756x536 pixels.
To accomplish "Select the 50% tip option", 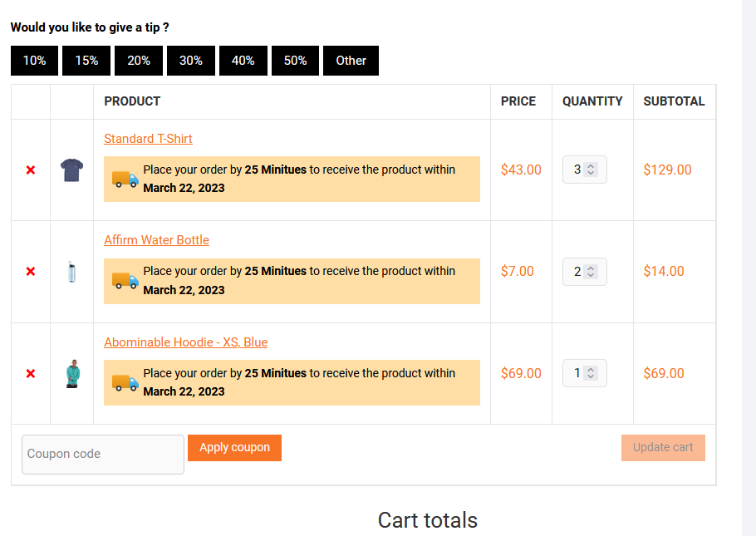I will point(295,60).
